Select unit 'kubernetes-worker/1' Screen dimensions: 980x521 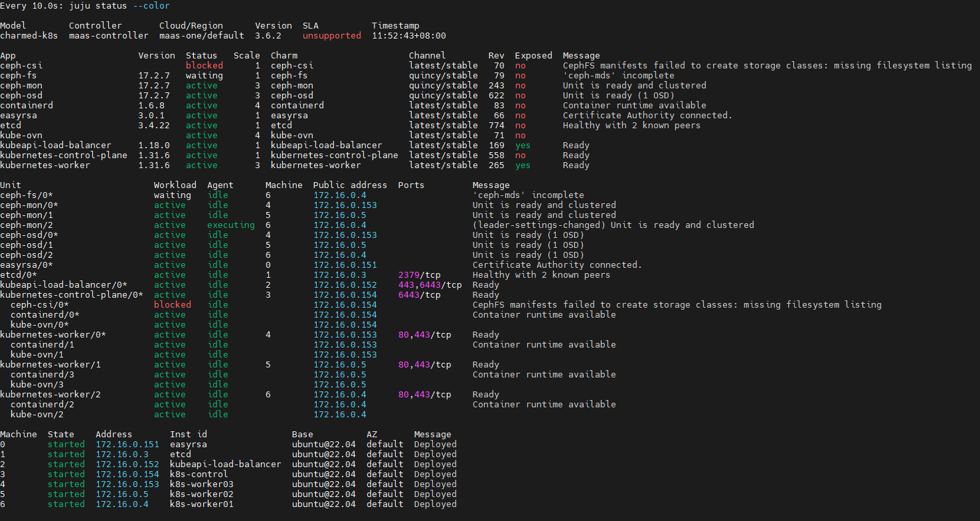pos(50,365)
